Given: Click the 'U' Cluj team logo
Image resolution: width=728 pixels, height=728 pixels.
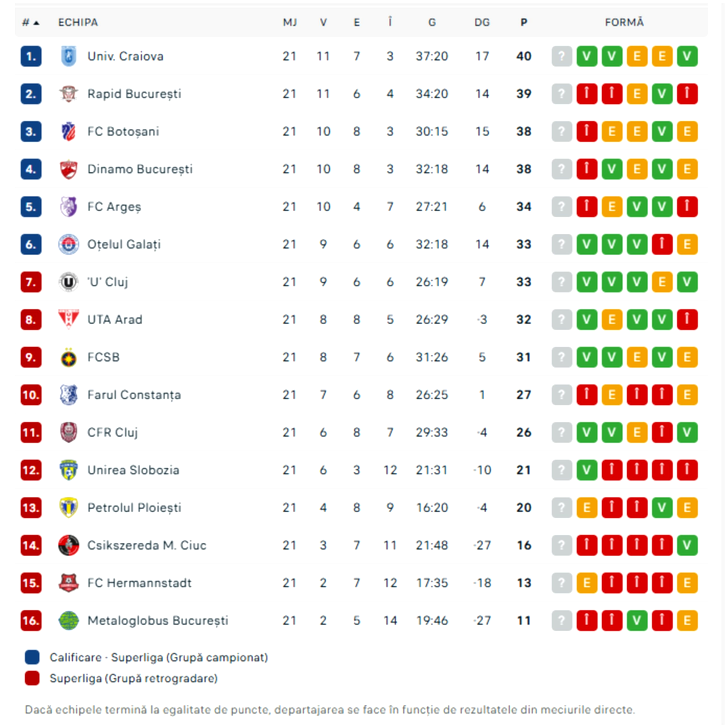Looking at the screenshot, I should point(68,282).
